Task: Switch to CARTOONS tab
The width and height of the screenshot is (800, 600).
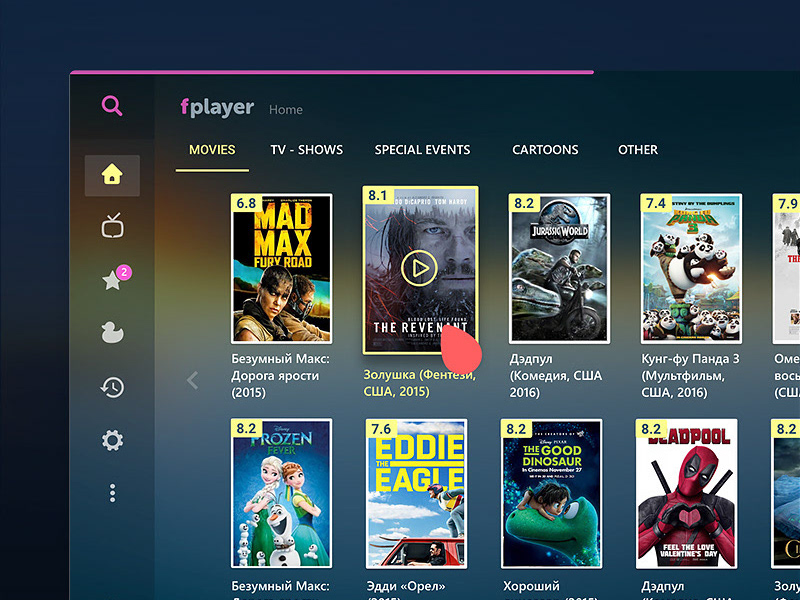Action: (545, 149)
